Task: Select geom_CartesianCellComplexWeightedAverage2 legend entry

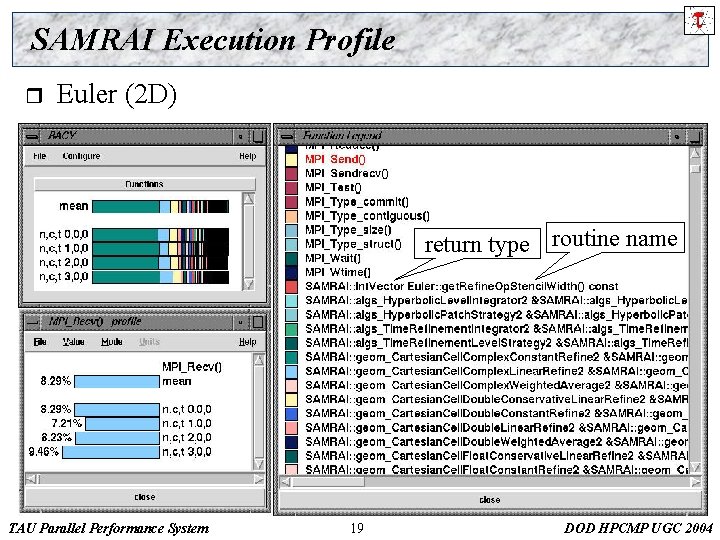Action: click(496, 385)
